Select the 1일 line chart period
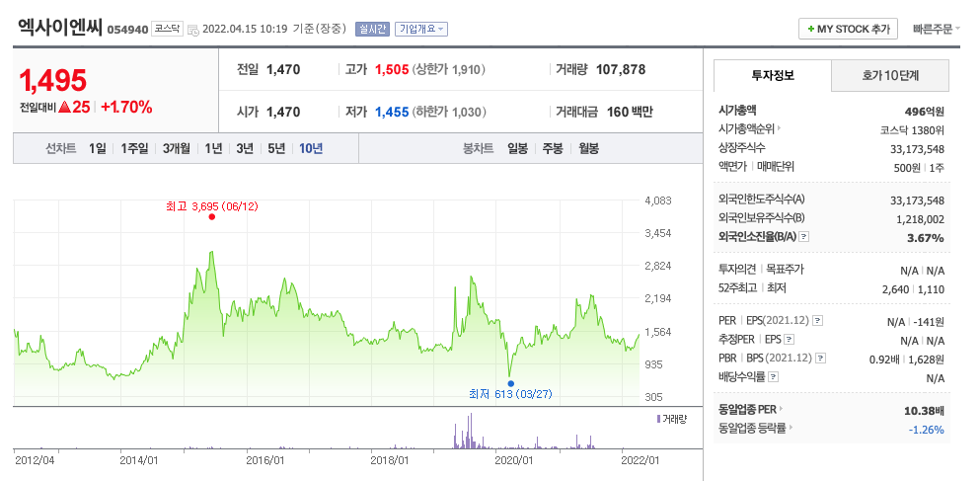This screenshot has height=481, width=980. (97, 149)
